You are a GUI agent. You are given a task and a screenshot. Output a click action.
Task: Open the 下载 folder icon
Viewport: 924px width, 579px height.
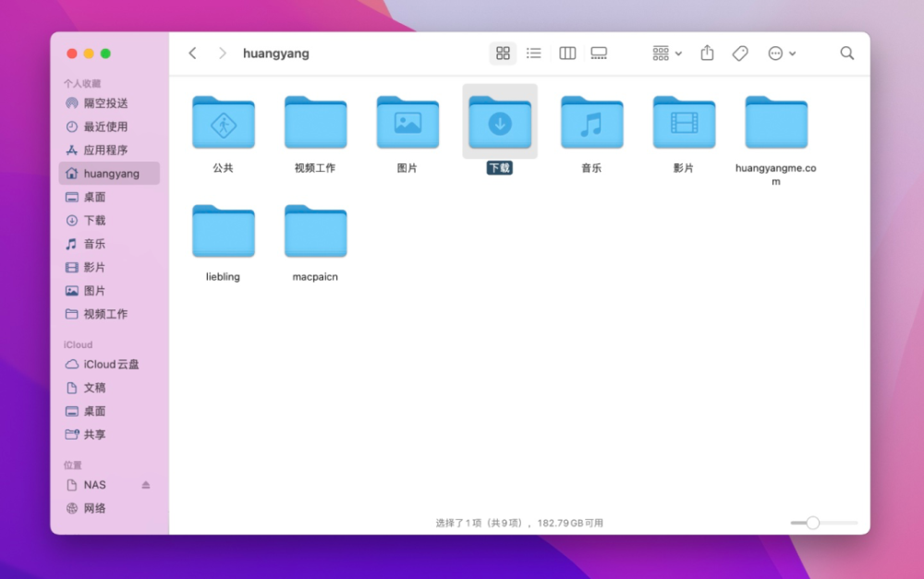[499, 123]
